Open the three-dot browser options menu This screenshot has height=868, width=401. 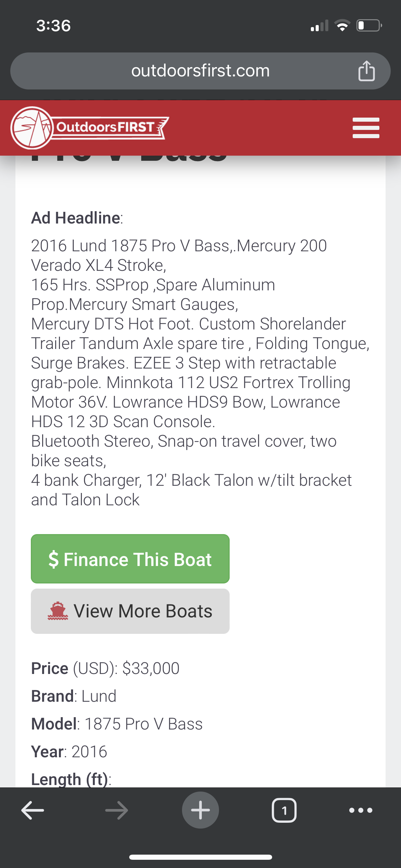tap(361, 810)
